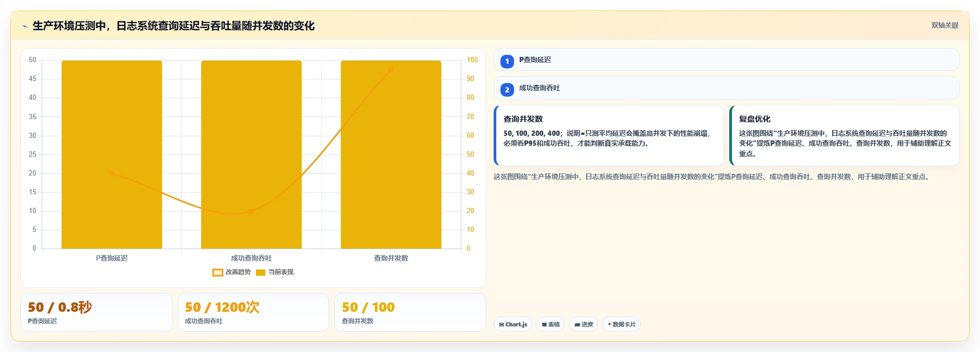Viewport: 980px width, 352px height.
Task: Click the 改善趋势 outlined legend swatch
Action: click(218, 272)
